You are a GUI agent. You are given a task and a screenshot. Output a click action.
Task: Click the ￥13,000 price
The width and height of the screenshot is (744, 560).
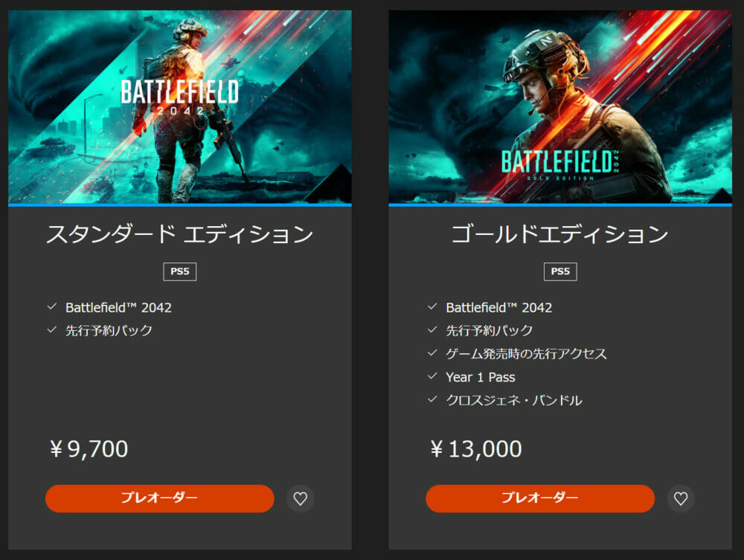tap(475, 449)
